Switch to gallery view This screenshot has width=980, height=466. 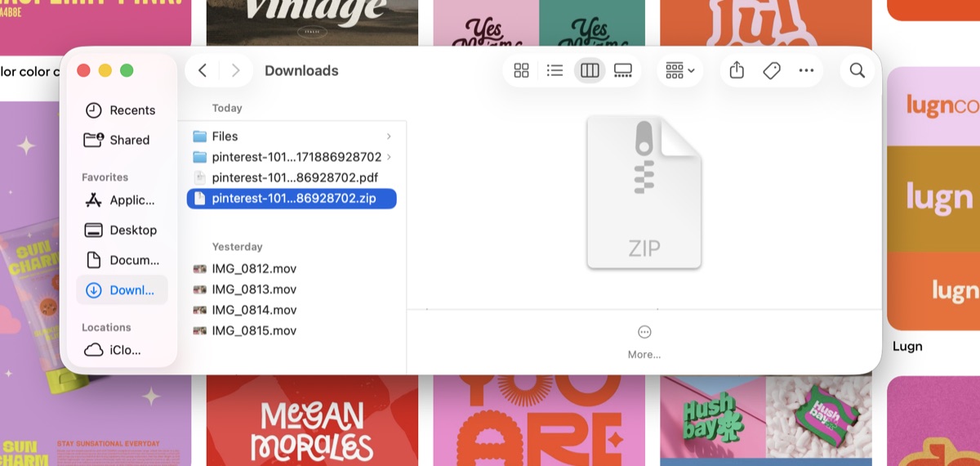coord(623,70)
